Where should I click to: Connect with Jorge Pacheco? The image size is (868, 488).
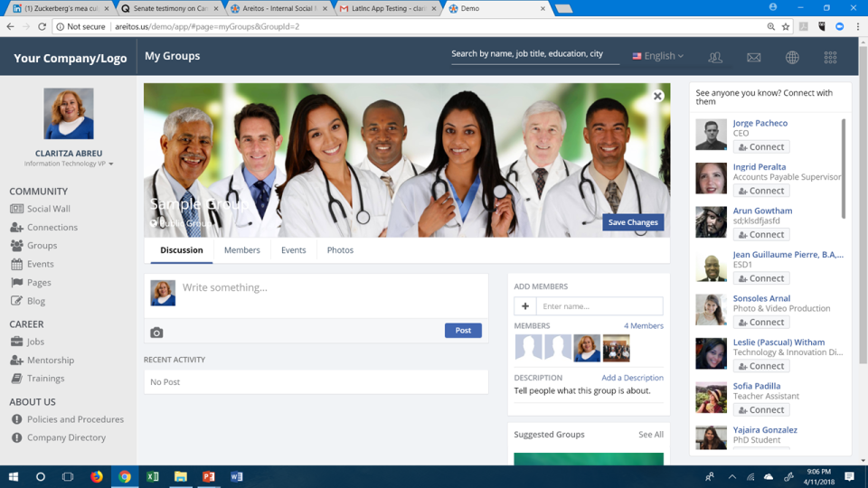761,146
